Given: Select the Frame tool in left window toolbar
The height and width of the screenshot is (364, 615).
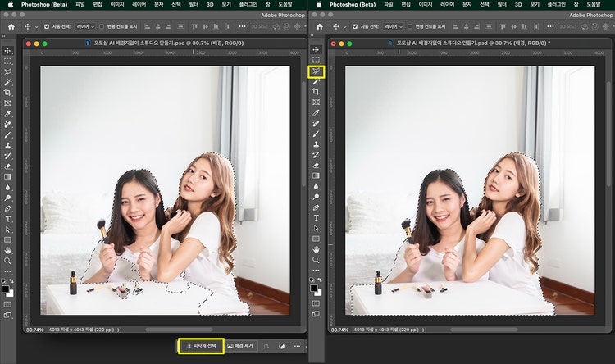Looking at the screenshot, I should point(7,103).
